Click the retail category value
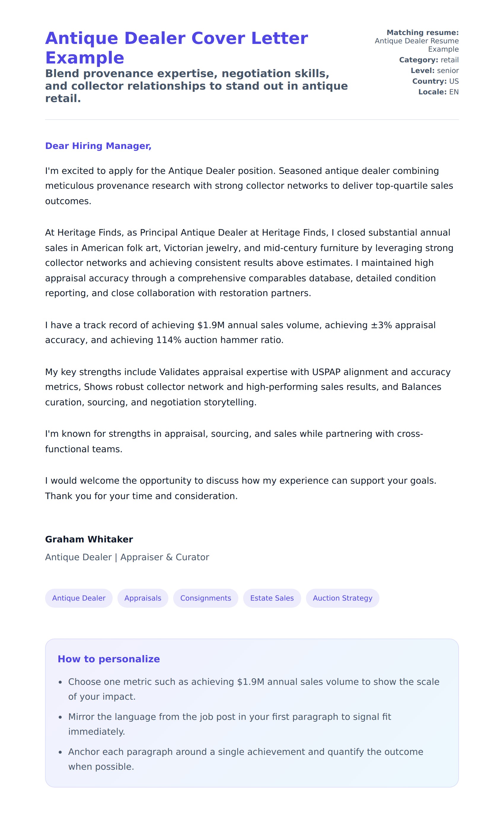Viewport: 504px width, 816px height. pos(449,60)
